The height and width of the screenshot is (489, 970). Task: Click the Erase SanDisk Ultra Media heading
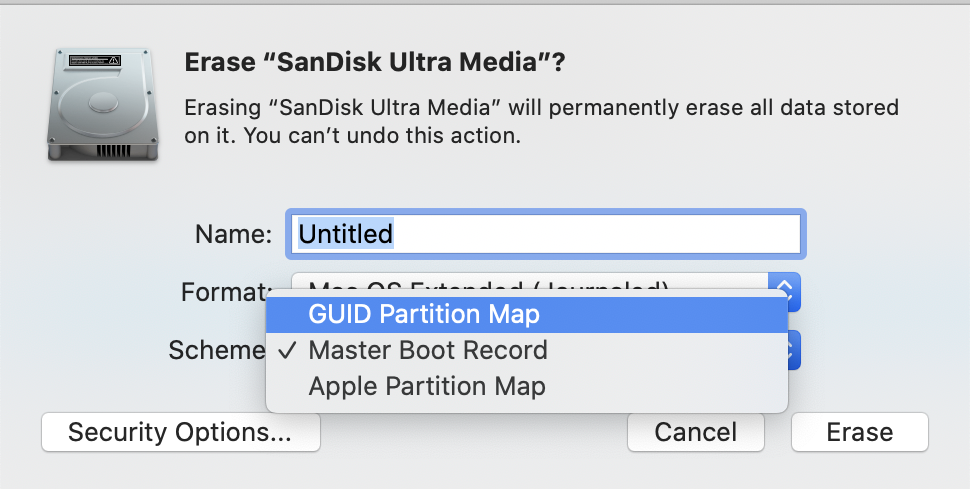[x=375, y=63]
